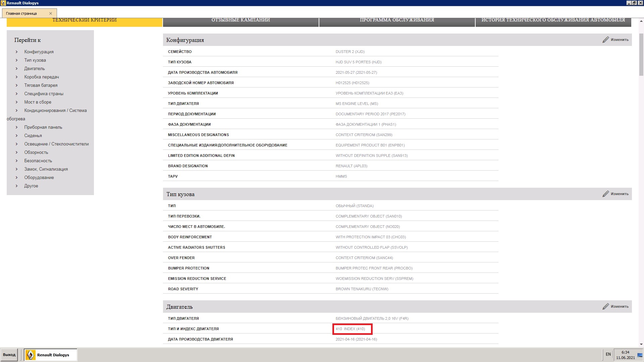
Task: Expand Двигатель chevron in sidebar
Action: point(16,68)
